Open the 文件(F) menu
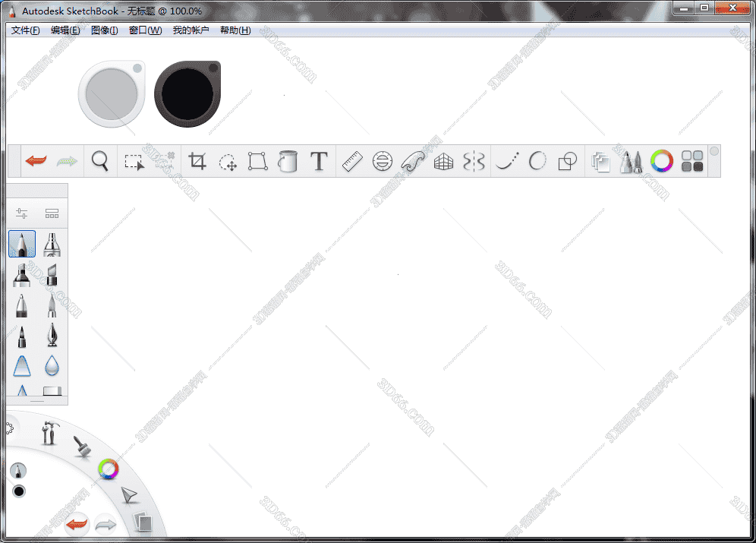The image size is (756, 543). [24, 30]
